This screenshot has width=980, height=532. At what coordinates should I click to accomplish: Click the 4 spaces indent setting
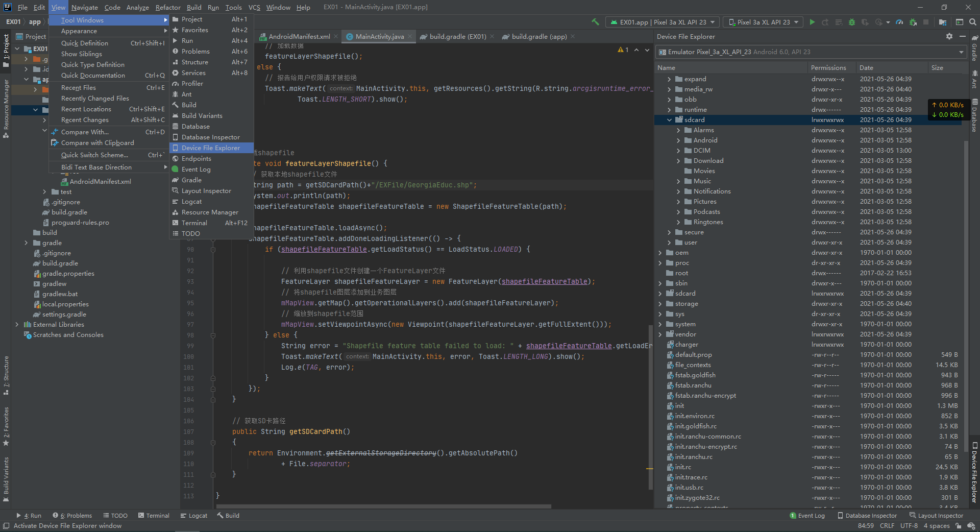(x=937, y=526)
